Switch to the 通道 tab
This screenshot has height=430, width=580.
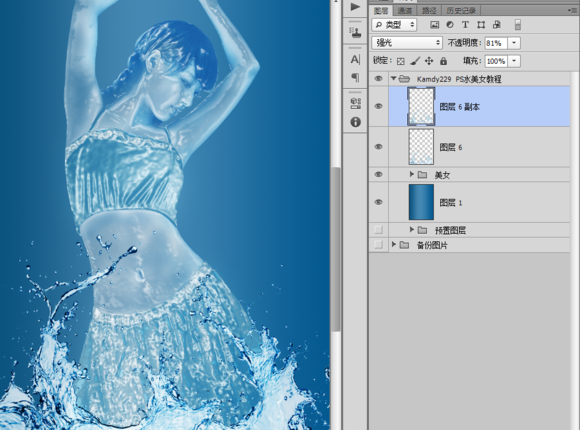pos(405,11)
